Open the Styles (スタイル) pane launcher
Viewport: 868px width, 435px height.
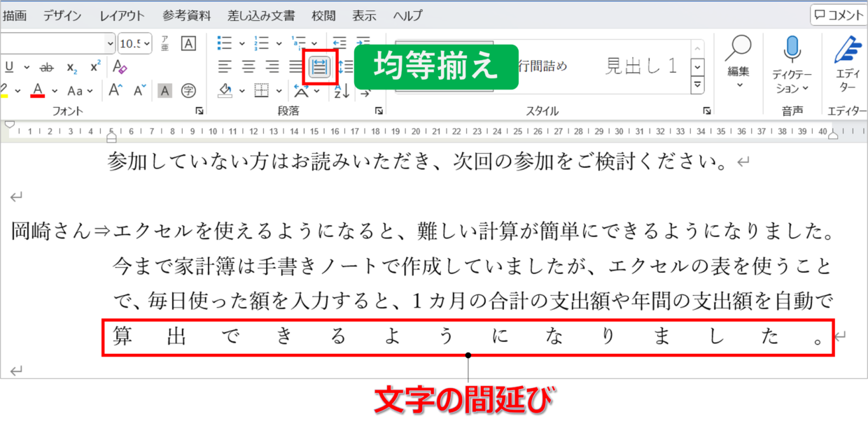pyautogui.click(x=707, y=110)
